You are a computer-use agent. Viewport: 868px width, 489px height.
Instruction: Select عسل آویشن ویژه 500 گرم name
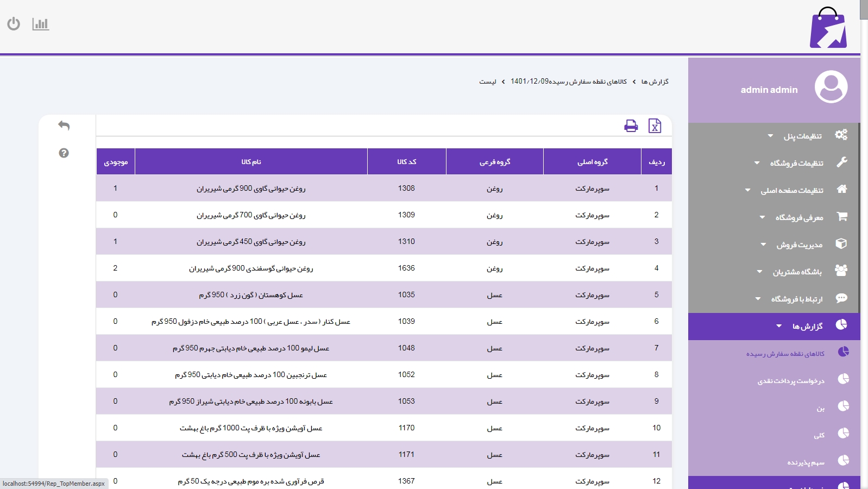point(251,455)
